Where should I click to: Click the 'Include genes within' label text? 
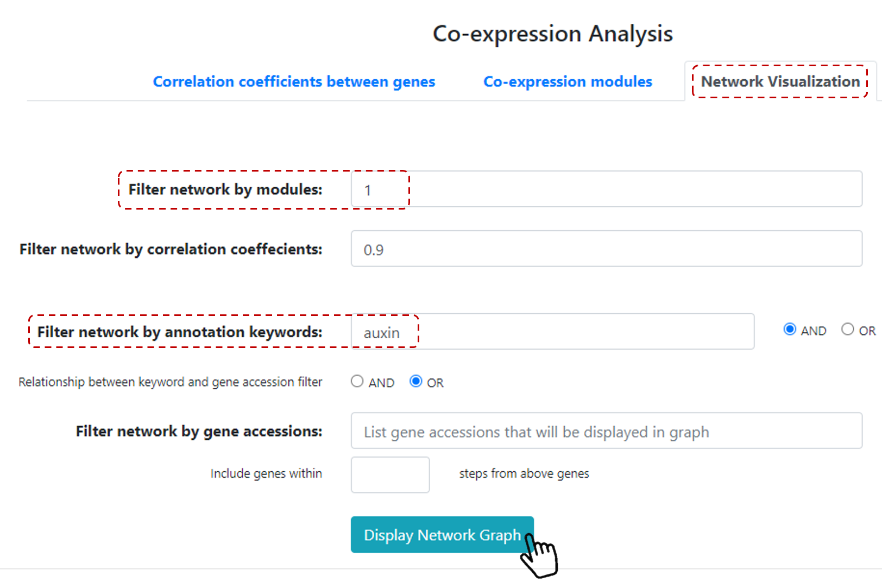click(x=266, y=473)
